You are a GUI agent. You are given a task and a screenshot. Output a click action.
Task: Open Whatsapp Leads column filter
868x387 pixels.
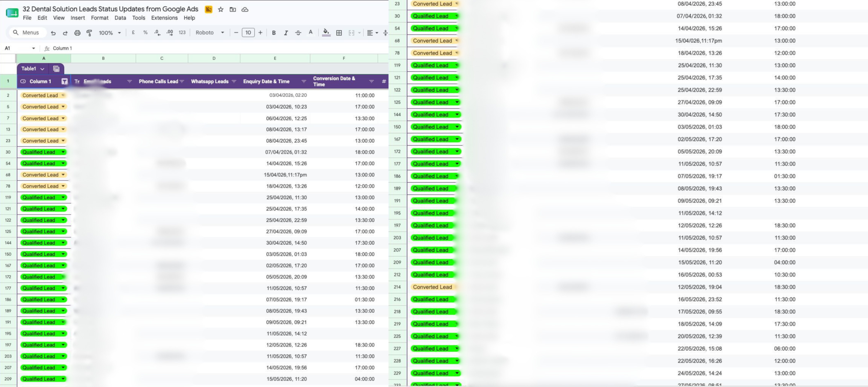(234, 81)
